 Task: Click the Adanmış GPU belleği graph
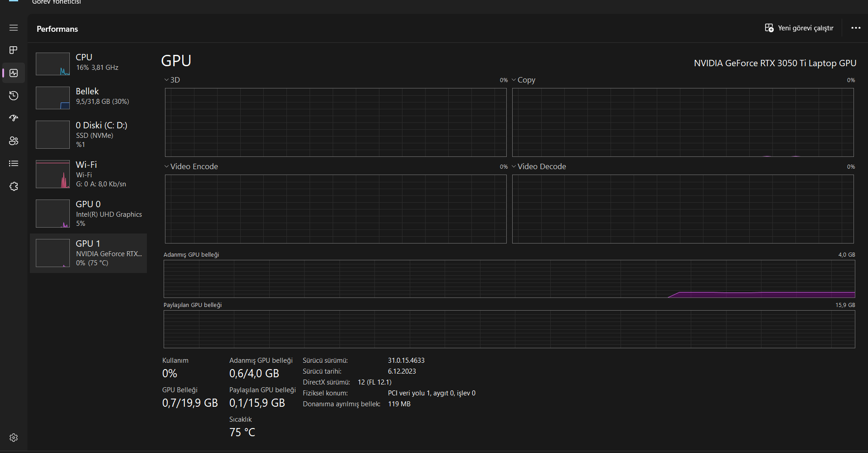(509, 279)
